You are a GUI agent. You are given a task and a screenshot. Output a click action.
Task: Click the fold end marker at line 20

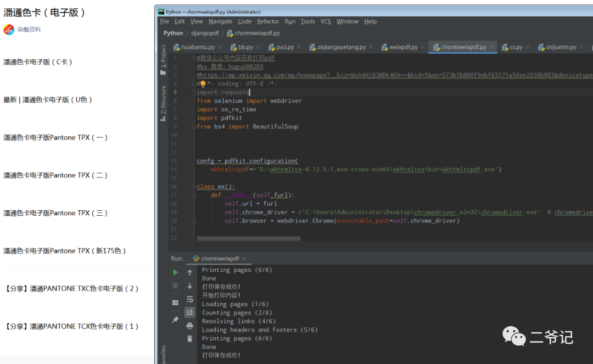tap(194, 221)
